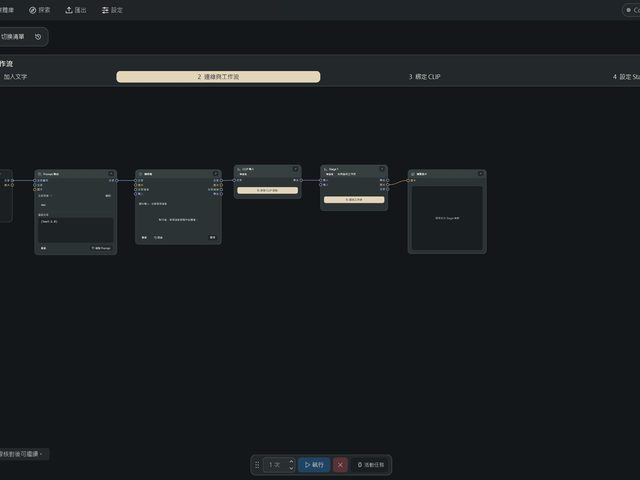Click corner icon of the Stage 1 node
The height and width of the screenshot is (480, 640).
[382, 169]
